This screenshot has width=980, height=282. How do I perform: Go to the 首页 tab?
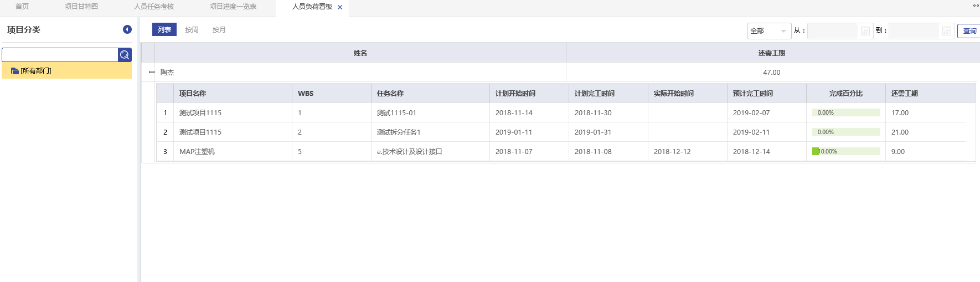coord(22,7)
